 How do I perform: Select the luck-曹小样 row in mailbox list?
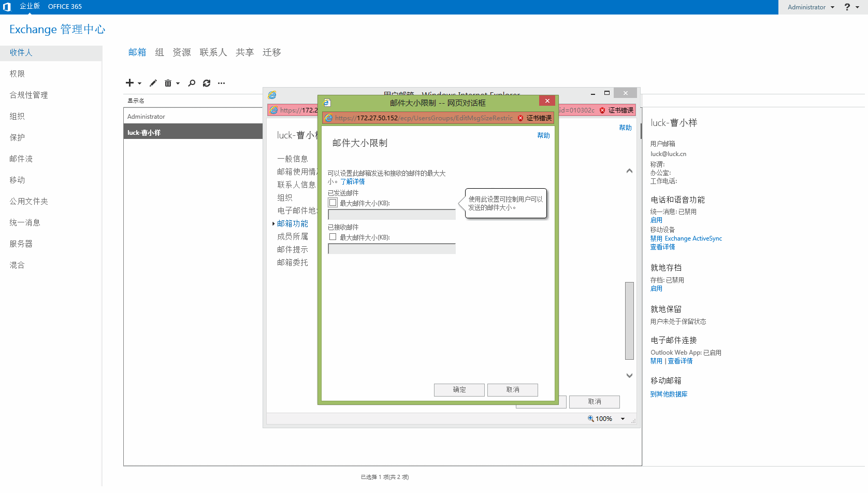point(193,132)
